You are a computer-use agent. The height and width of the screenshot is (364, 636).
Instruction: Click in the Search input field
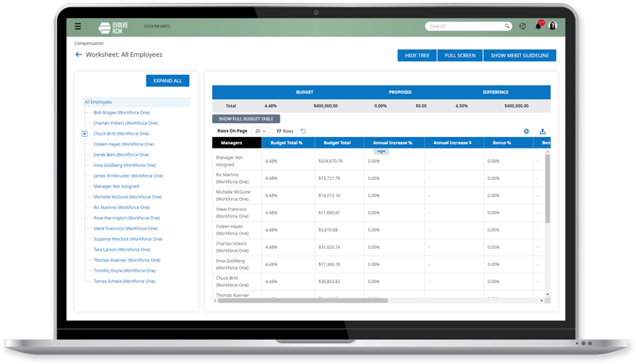tap(465, 26)
